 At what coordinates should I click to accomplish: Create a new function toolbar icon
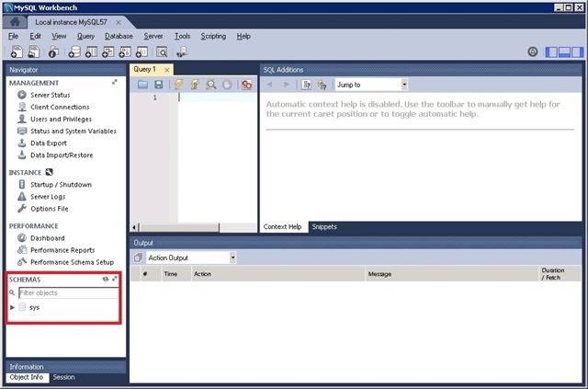141,51
